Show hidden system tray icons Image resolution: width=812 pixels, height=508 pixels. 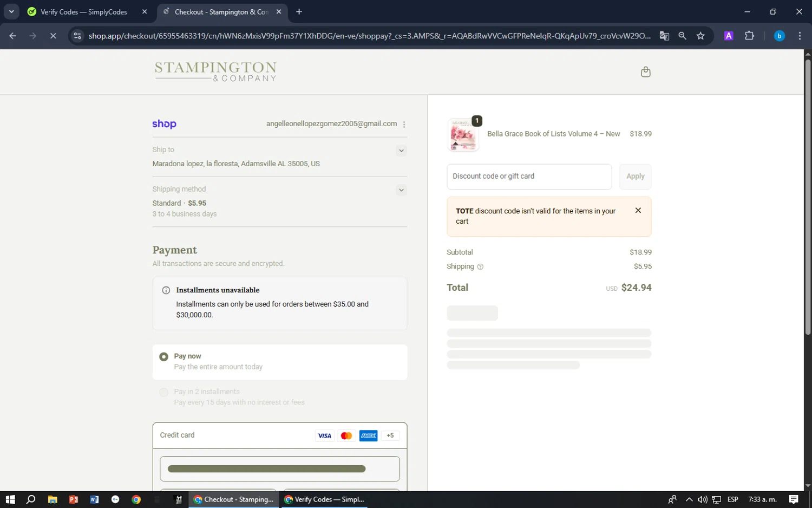[689, 499]
